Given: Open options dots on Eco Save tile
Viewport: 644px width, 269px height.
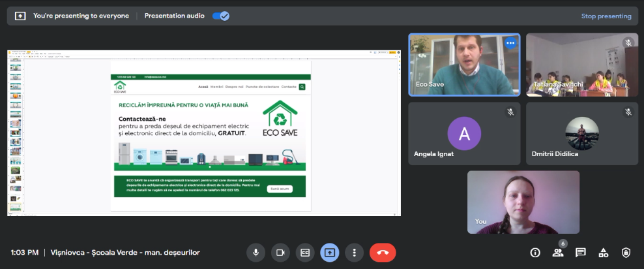Looking at the screenshot, I should (x=510, y=43).
